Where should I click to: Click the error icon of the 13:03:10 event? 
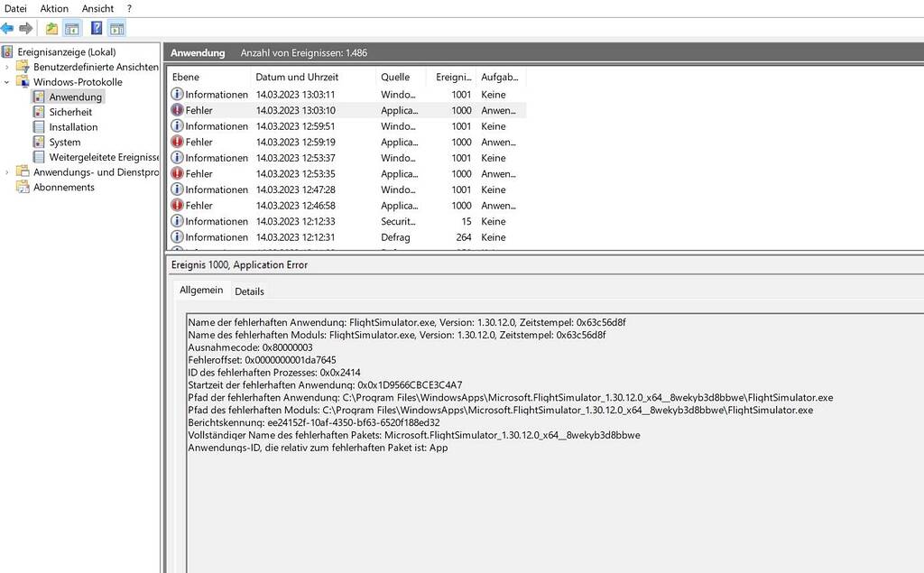click(177, 110)
